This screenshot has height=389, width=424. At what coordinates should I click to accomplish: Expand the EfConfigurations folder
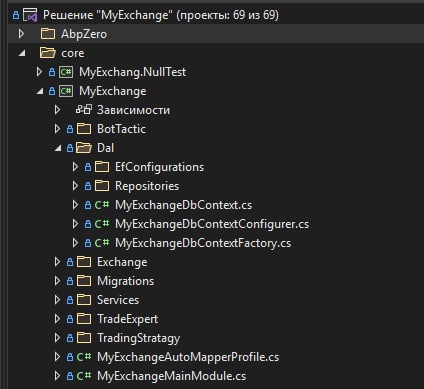(75, 167)
